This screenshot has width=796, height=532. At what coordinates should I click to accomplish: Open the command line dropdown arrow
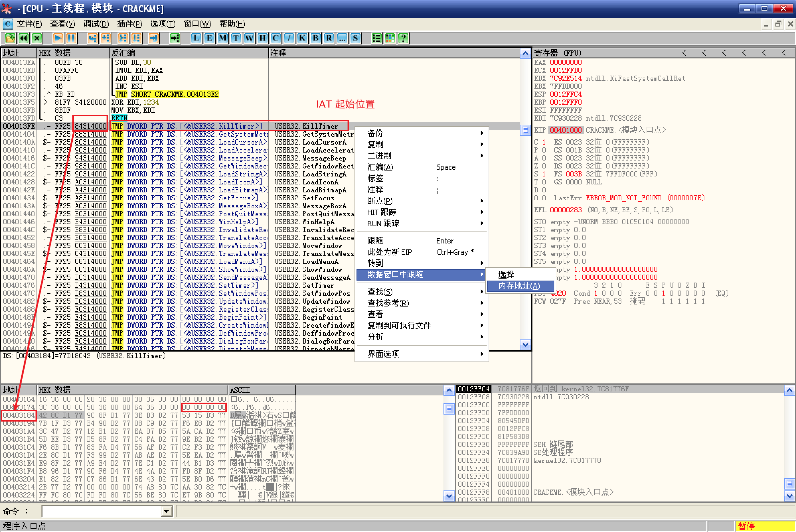(x=166, y=511)
